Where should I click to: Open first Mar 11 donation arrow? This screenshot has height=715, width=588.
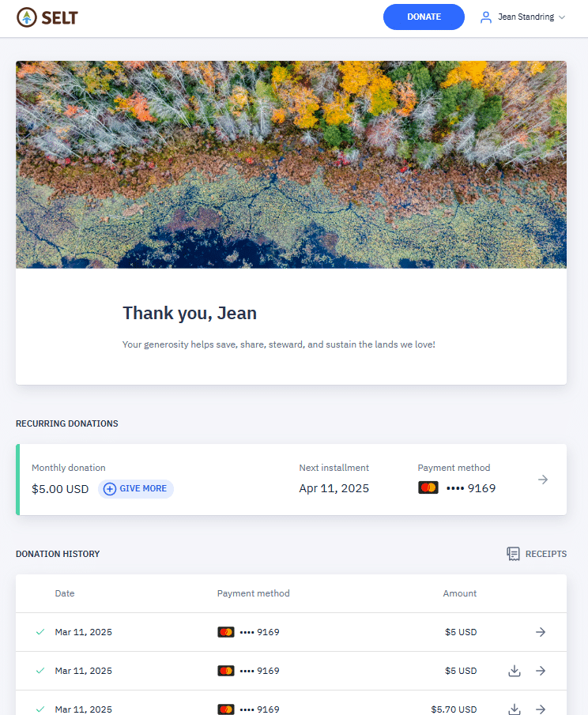click(x=541, y=632)
